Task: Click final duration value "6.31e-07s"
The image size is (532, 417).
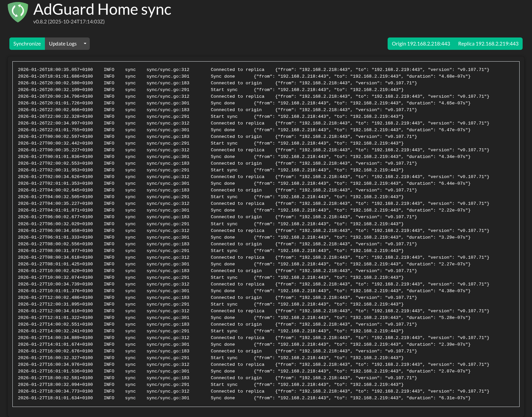Action: point(453,398)
